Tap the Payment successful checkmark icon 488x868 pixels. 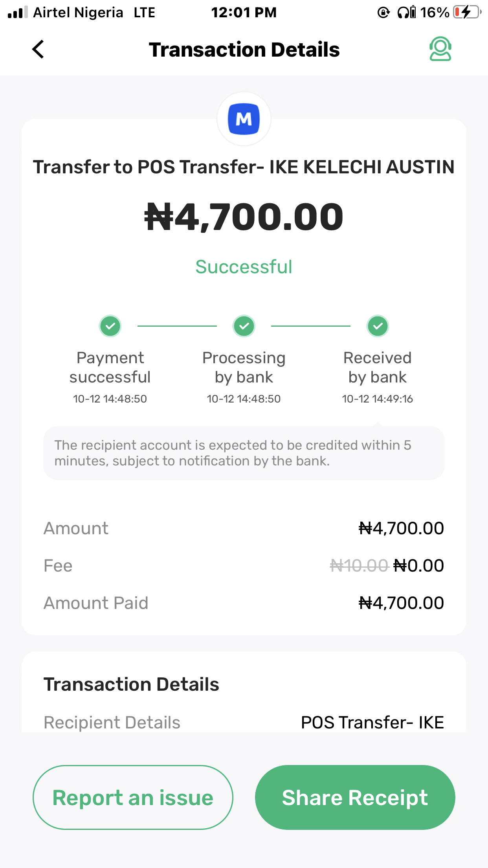point(110,326)
